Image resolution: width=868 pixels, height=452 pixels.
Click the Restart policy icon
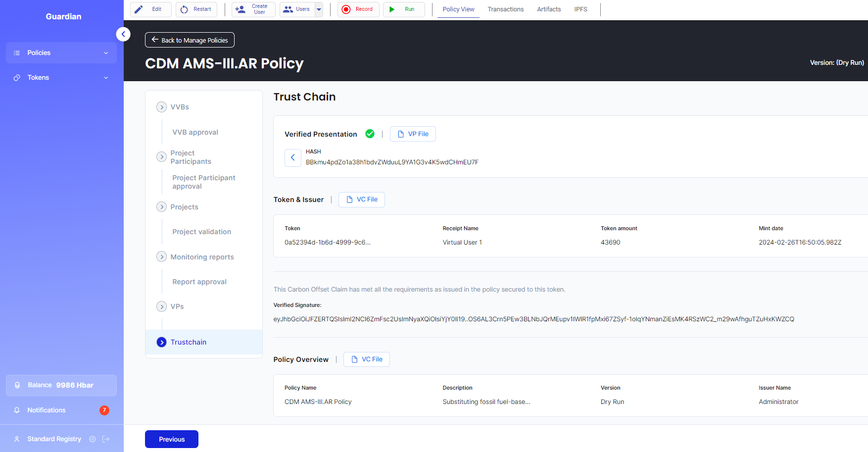tap(184, 9)
